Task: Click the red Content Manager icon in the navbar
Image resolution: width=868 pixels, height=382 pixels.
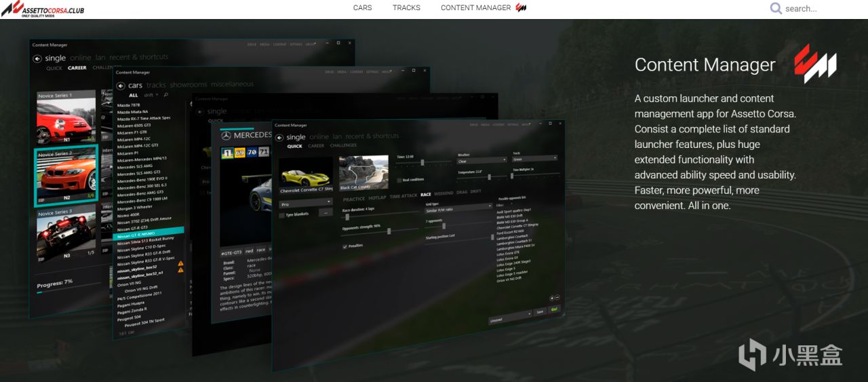Action: 521,7
